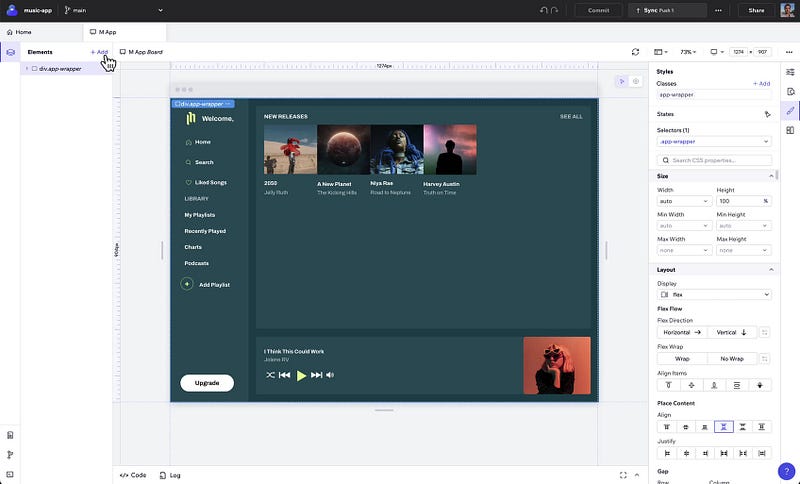Collapse the Size section
Screen dimensions: 800x484
(771, 176)
